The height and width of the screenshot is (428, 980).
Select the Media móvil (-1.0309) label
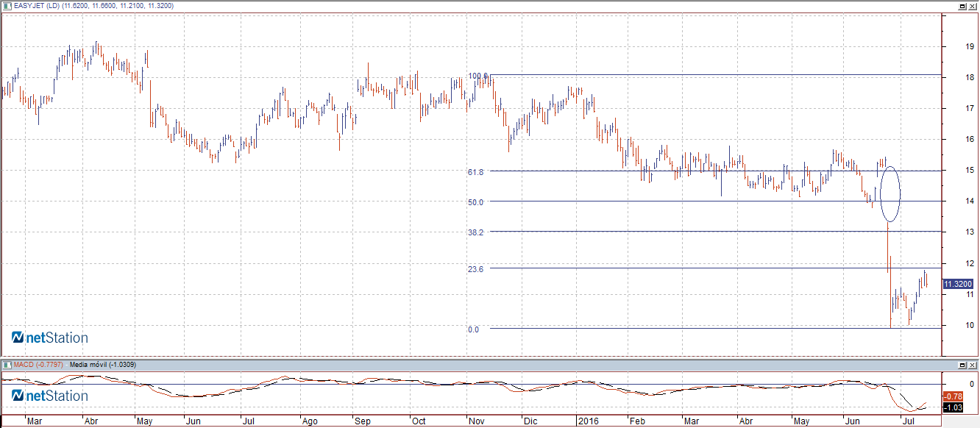point(103,365)
